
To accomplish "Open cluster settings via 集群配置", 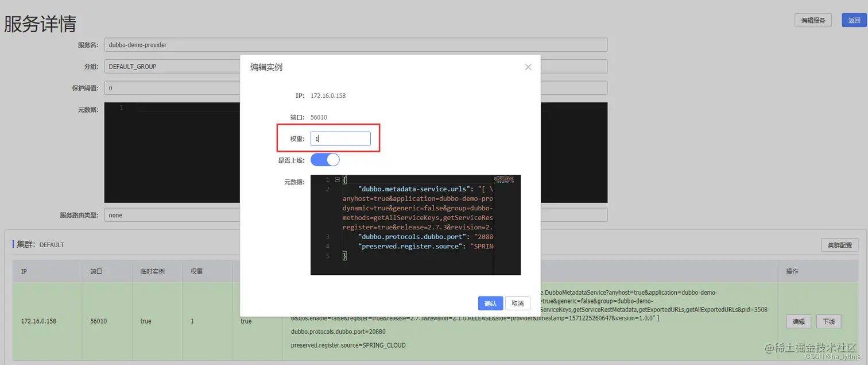I will (839, 244).
